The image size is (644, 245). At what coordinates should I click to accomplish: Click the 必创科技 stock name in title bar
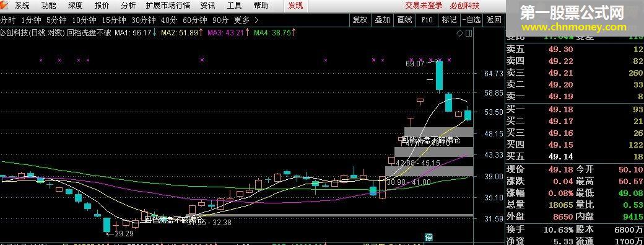[x=464, y=6]
